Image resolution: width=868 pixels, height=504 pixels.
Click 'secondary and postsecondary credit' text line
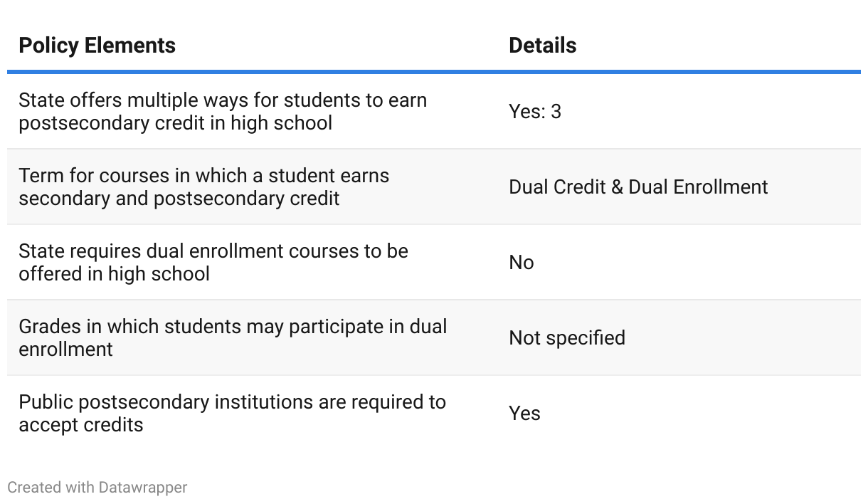click(179, 199)
